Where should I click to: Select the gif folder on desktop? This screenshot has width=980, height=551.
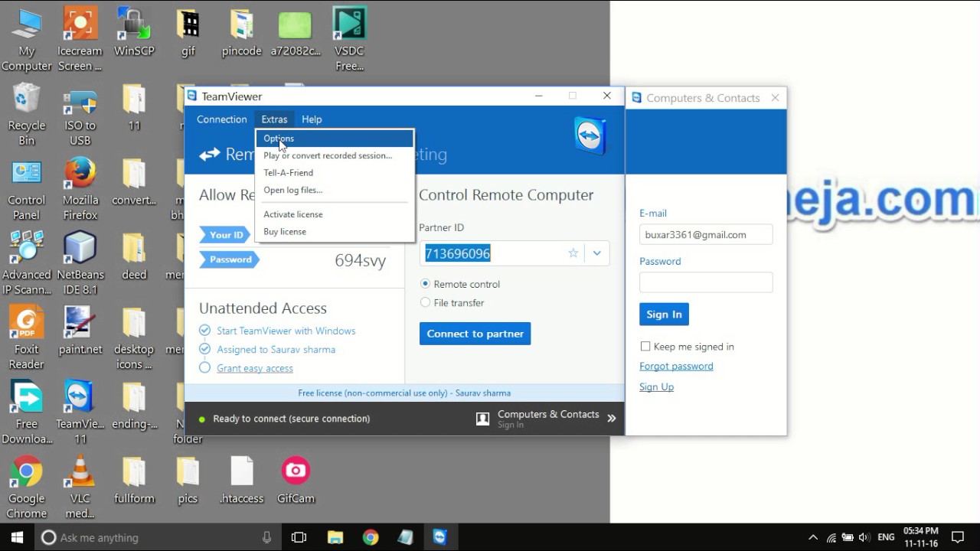coord(188,33)
